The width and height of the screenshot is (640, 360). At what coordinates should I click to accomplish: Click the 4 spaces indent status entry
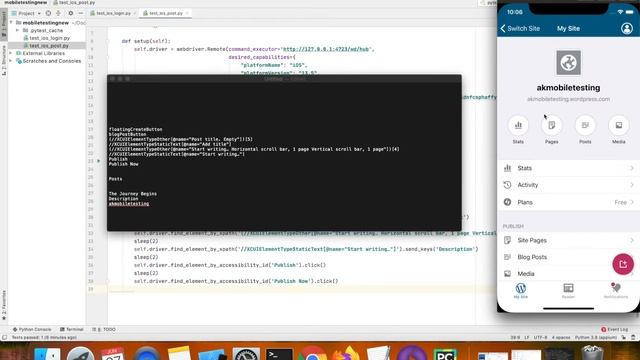coord(561,338)
